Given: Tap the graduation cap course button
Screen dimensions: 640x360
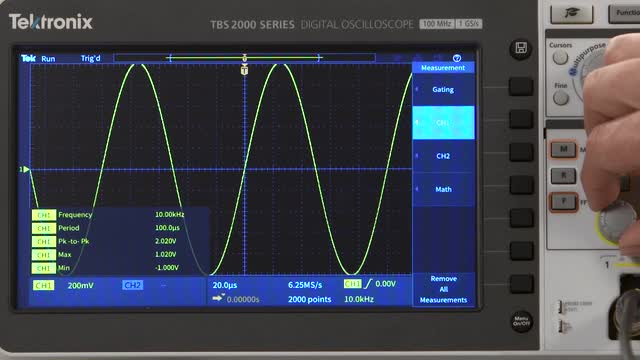Looking at the screenshot, I should coord(571,13).
